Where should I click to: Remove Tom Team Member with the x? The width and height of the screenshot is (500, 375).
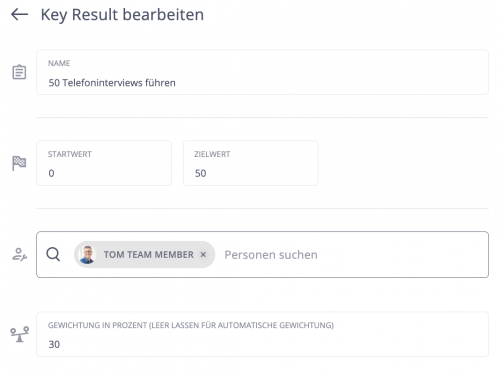point(203,255)
